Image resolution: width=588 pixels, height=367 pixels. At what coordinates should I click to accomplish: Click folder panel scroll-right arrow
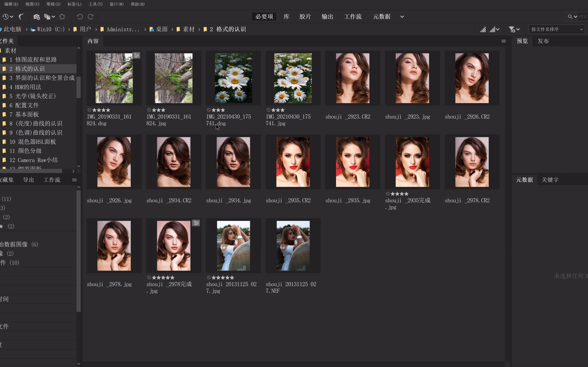(x=73, y=171)
